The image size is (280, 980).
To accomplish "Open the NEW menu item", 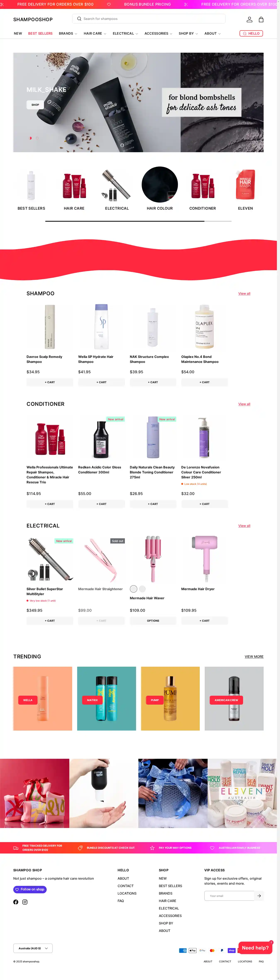I will (x=18, y=33).
